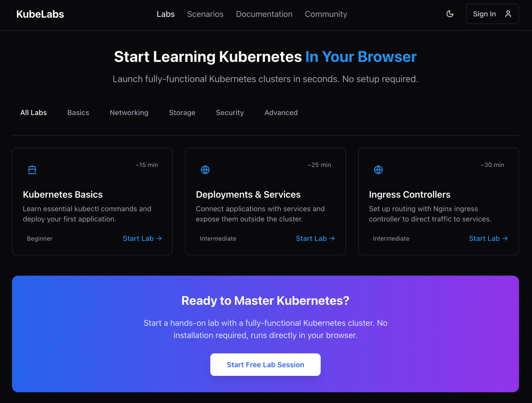Click the arrow icon beside Deployments & Services Start Lab
Screen dimensions: 532x403
pos(332,238)
